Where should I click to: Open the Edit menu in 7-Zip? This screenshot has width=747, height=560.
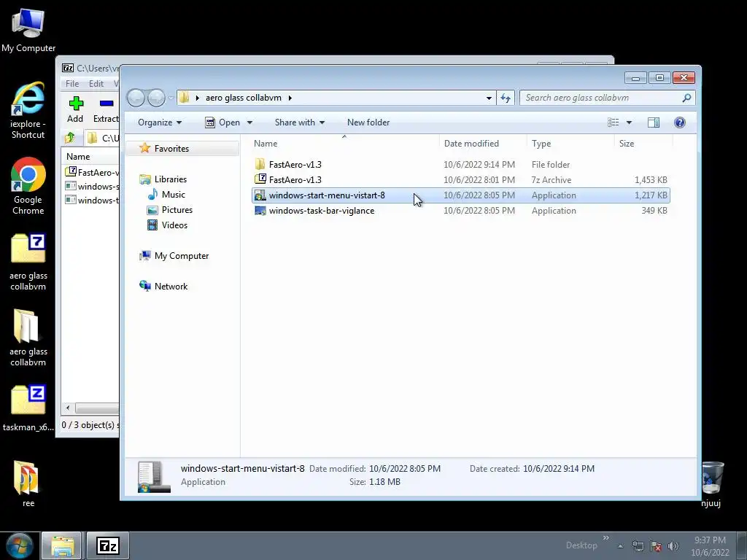coord(96,83)
